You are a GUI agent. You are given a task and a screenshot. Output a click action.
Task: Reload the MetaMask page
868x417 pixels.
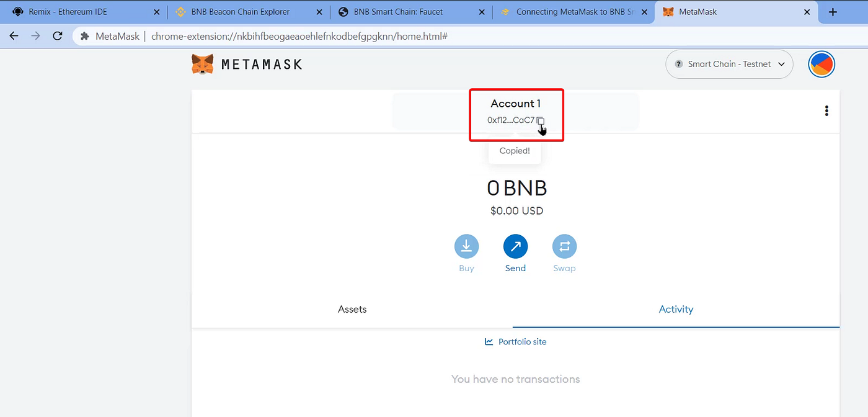57,36
